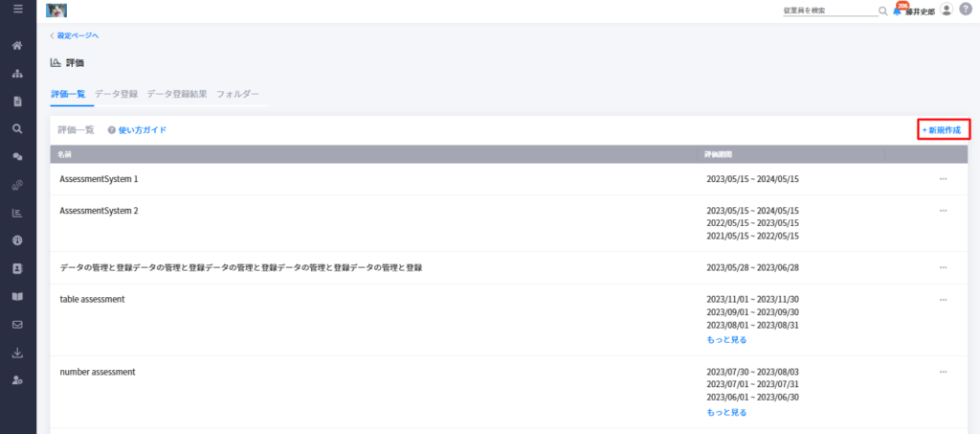Switch to the フォルダー tab

(x=237, y=95)
